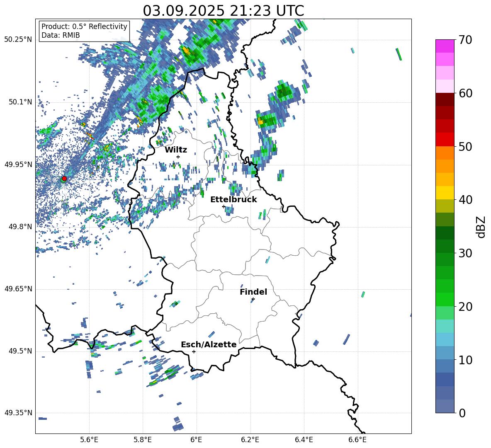Pick the yellow swatch just above 40 dBZ
491x448 pixels.
[445, 193]
